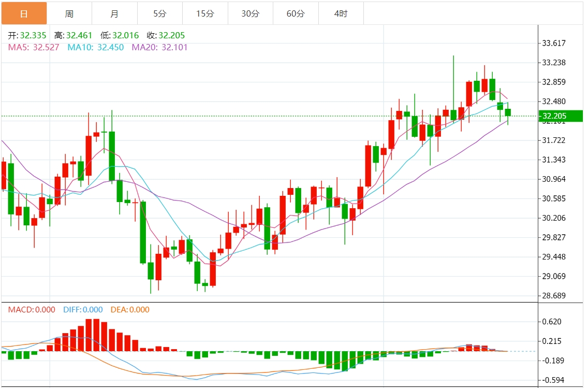Click the MA10: 32.450 indicator label
Viewport: 588px width, 388px height.
click(96, 47)
